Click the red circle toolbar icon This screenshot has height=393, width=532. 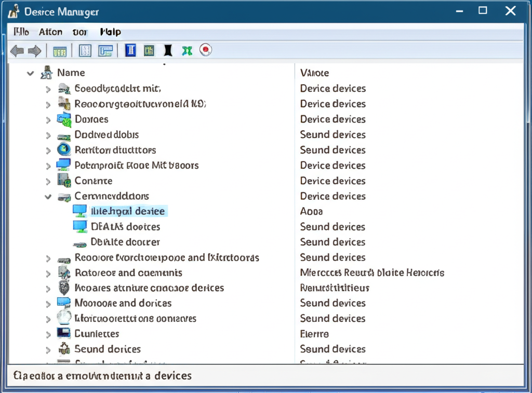coord(206,50)
